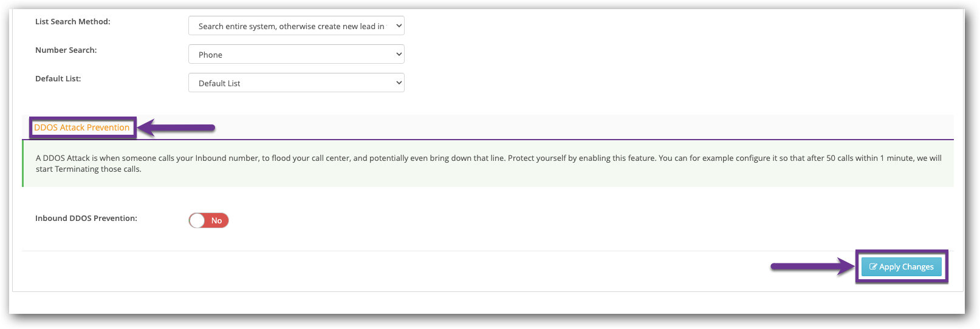Click the purple arrow beside DDOS Attack Prevention
The width and height of the screenshot is (980, 329).
point(177,127)
